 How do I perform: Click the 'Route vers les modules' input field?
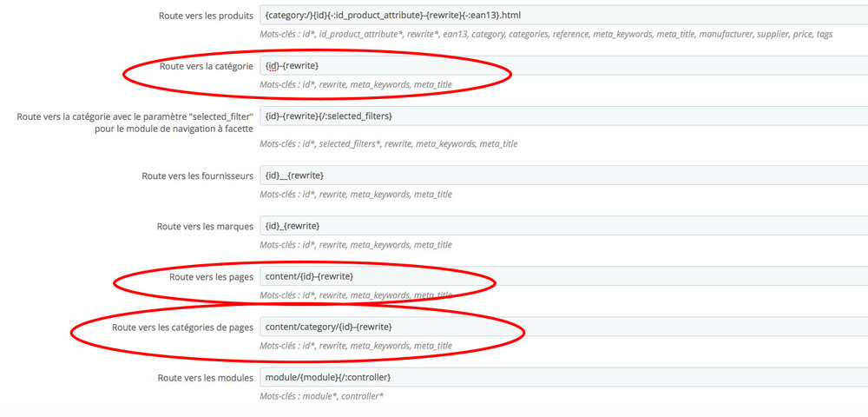coord(563,378)
